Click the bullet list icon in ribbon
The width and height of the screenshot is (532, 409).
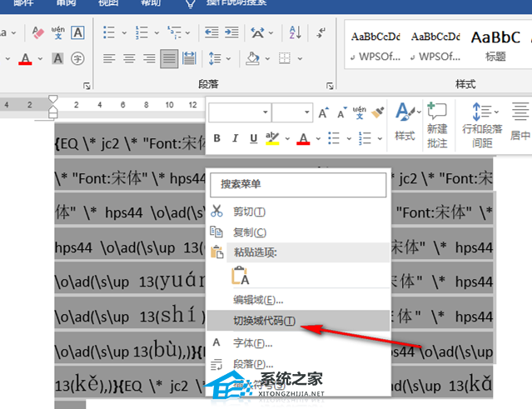pyautogui.click(x=109, y=32)
